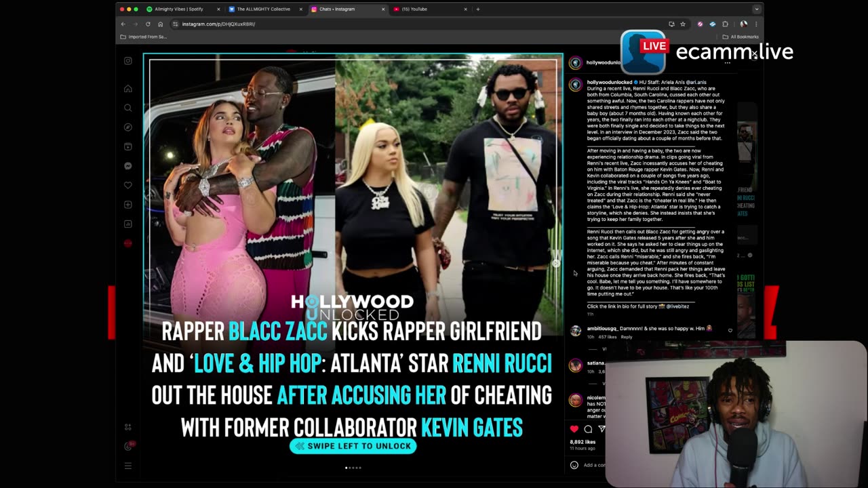Open hollywoodunlocked profile in post header
Screen dimensions: 868x488
(604, 62)
